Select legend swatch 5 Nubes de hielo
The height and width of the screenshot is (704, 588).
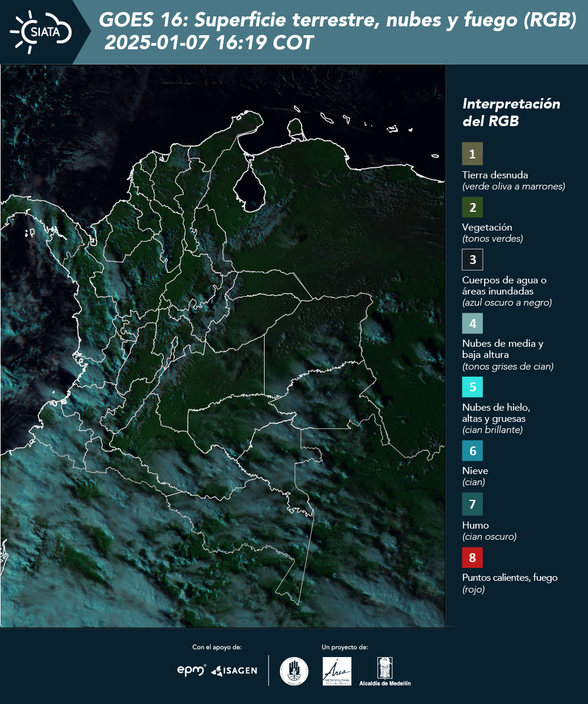pos(472,387)
